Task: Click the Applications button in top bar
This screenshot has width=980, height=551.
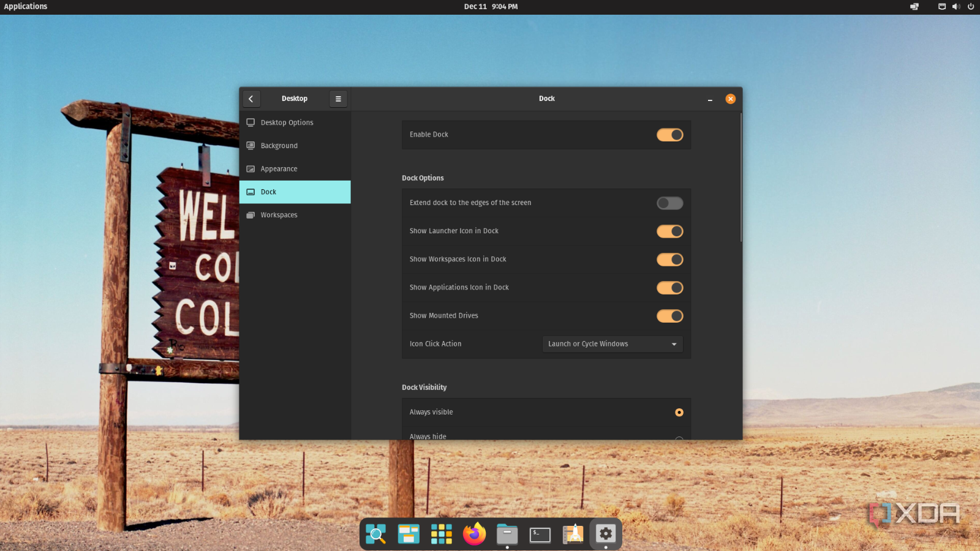Action: pos(26,7)
